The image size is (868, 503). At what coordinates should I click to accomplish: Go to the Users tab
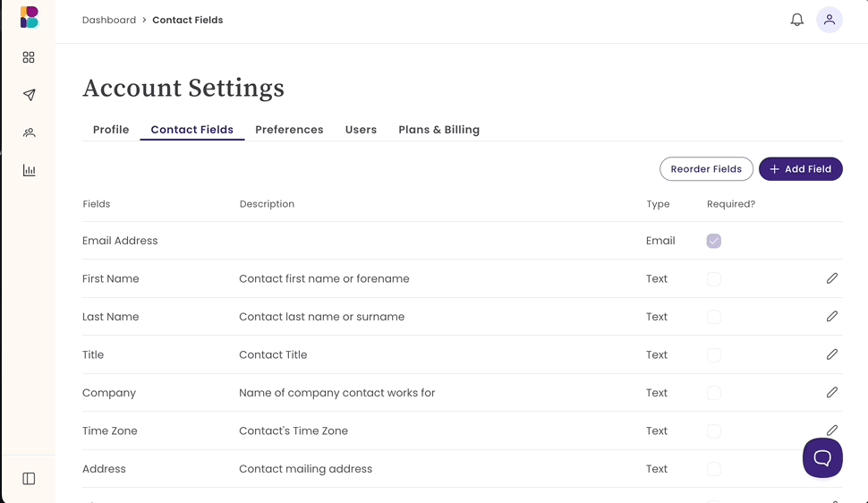[x=361, y=130]
